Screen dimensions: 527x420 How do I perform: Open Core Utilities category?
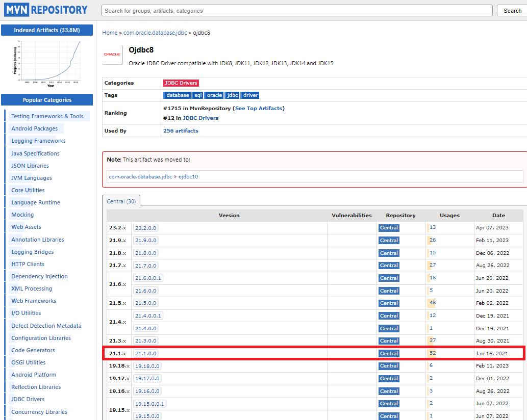click(28, 190)
